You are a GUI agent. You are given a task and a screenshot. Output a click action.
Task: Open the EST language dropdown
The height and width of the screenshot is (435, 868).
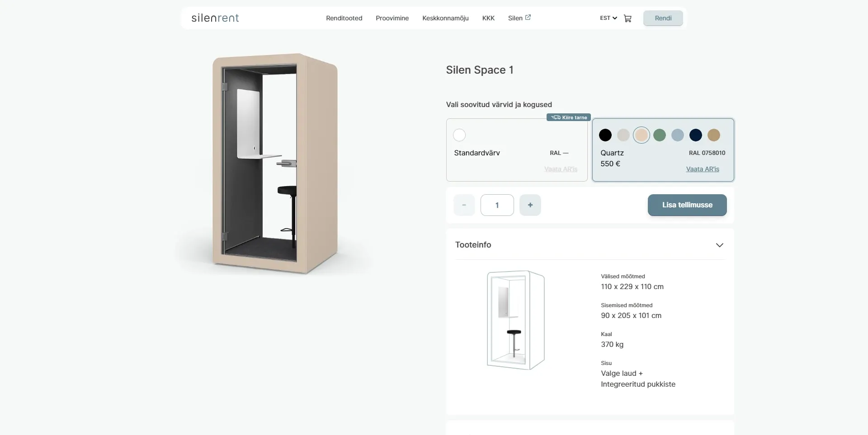pos(609,18)
